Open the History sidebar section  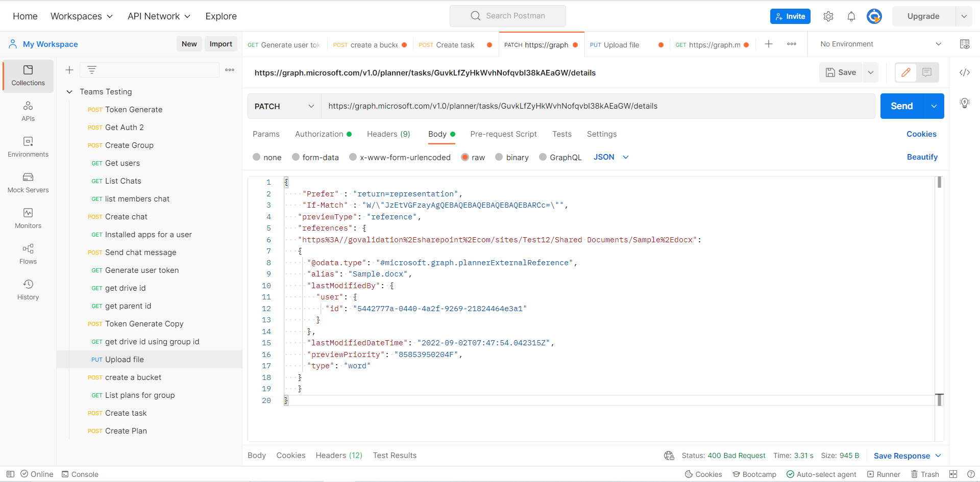click(28, 290)
